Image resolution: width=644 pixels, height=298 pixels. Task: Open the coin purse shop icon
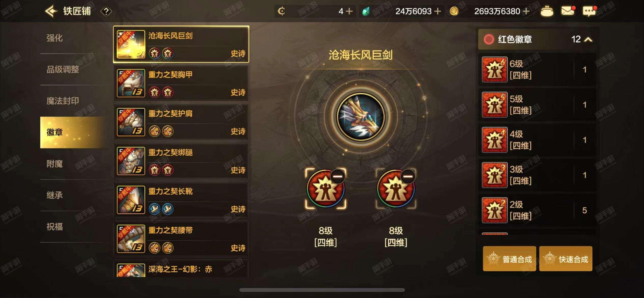pyautogui.click(x=547, y=11)
